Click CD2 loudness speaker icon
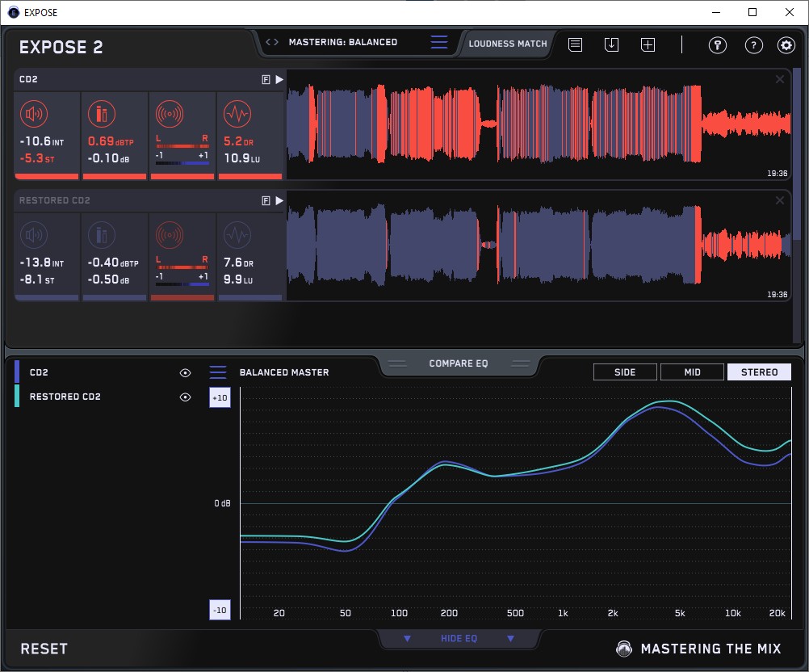The width and height of the screenshot is (809, 672). [x=34, y=114]
